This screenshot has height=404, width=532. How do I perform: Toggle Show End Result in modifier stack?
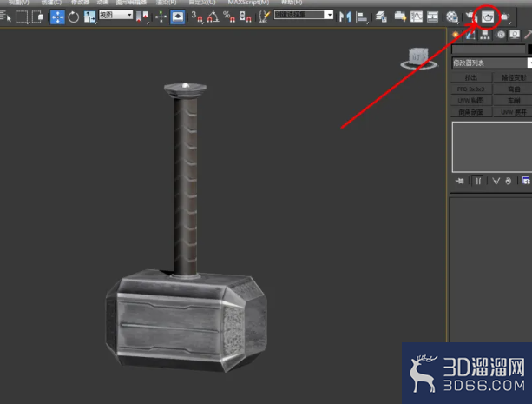tap(478, 181)
